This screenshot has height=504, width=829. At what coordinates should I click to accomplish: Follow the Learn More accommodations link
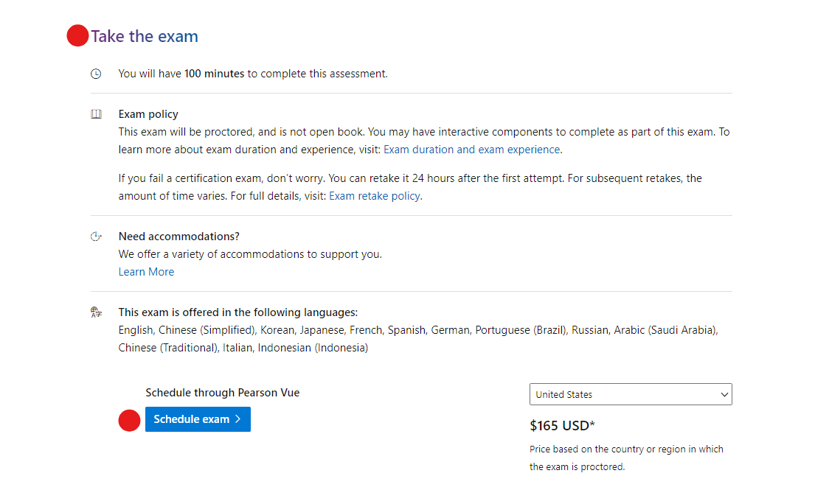pos(146,272)
